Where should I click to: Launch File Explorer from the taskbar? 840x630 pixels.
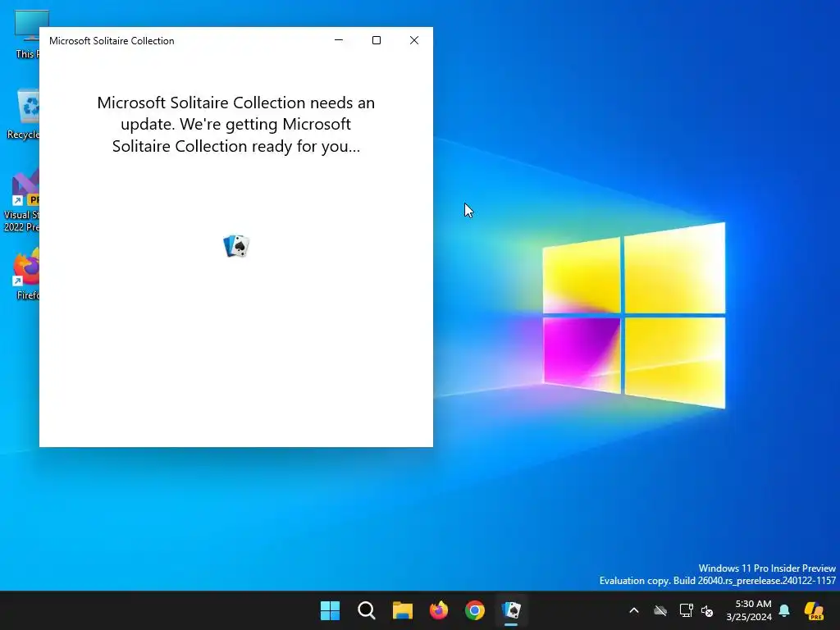click(x=402, y=610)
